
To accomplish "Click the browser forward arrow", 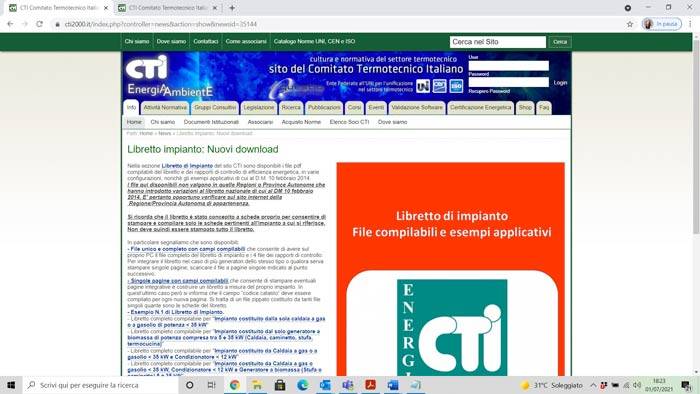I will (x=25, y=24).
